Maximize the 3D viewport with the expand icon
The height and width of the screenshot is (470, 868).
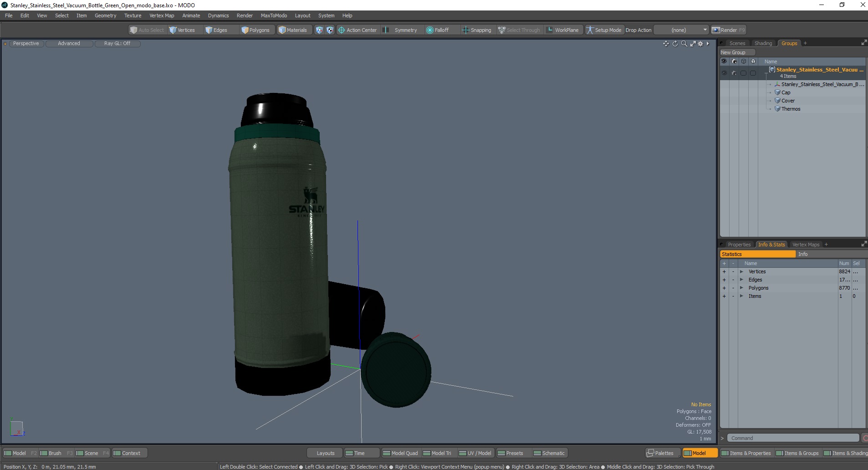point(693,44)
